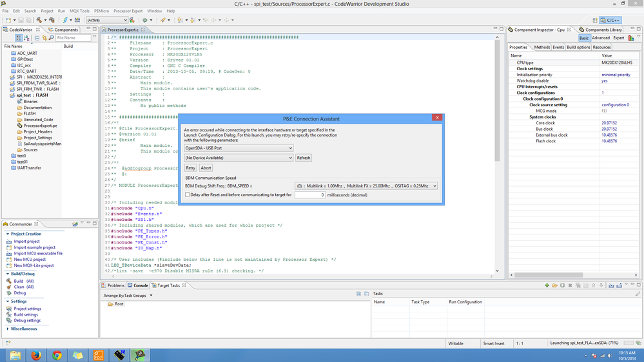Image resolution: width=644 pixels, height=362 pixels.
Task: Click the delay milliseconds input field
Action: coord(310,195)
